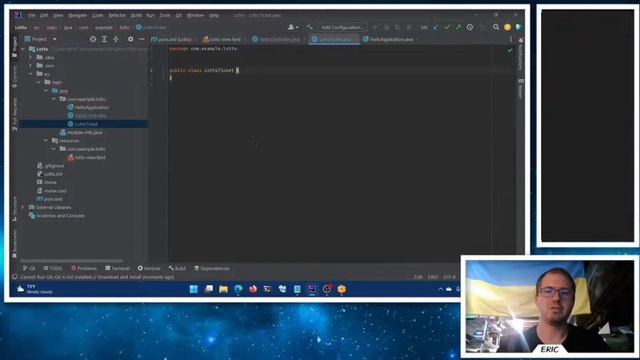Click the collapse all icon in Project panel
This screenshot has height=360, width=640.
[116, 39]
